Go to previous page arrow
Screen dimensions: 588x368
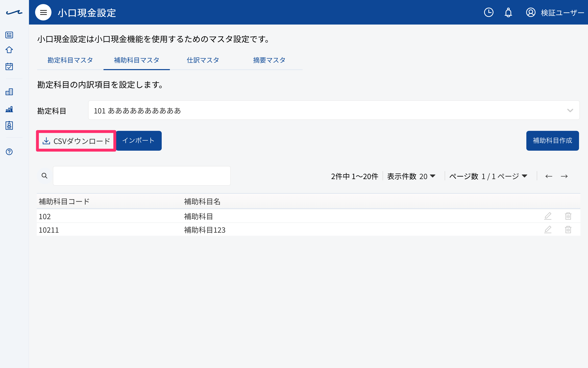[x=549, y=176]
